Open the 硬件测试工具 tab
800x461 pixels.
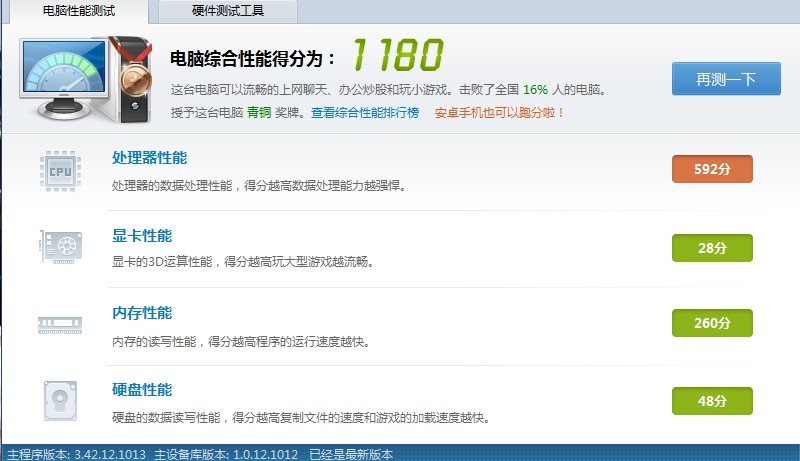click(229, 11)
